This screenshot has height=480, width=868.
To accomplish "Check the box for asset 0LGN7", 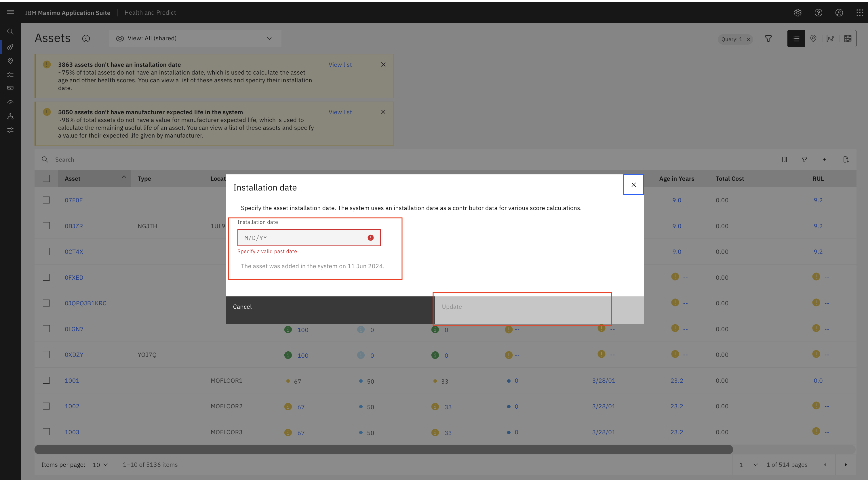I will point(46,329).
